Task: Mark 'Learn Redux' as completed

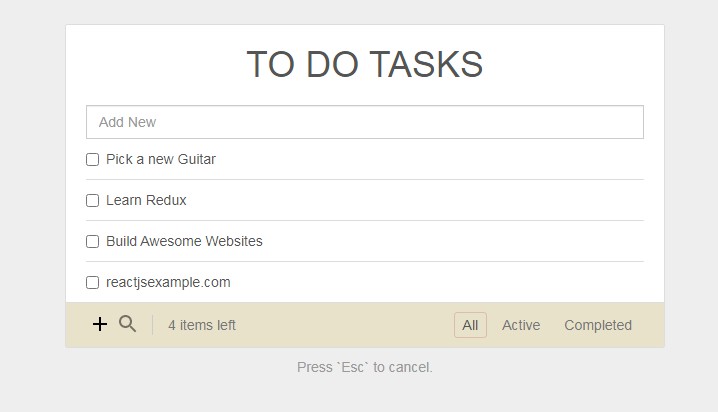Action: tap(93, 201)
